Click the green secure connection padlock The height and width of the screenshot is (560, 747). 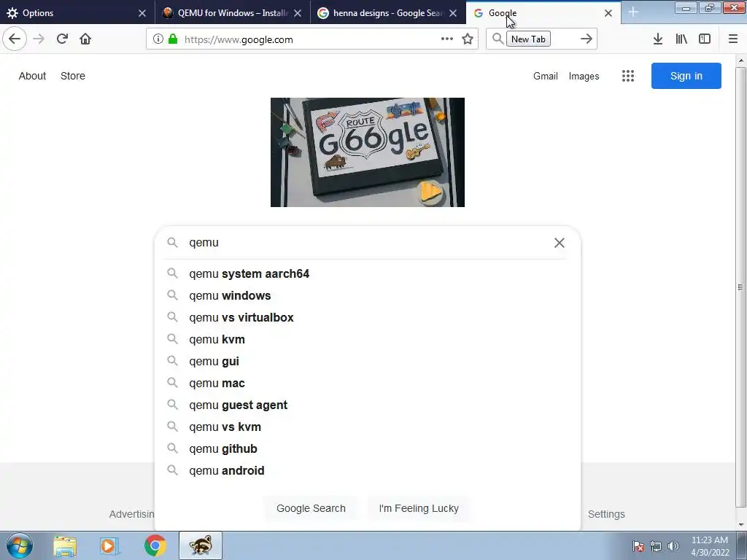(173, 39)
